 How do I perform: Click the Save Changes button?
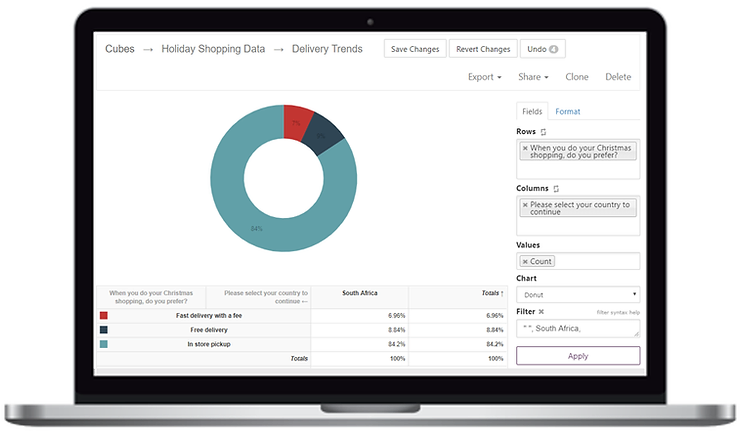click(x=414, y=48)
